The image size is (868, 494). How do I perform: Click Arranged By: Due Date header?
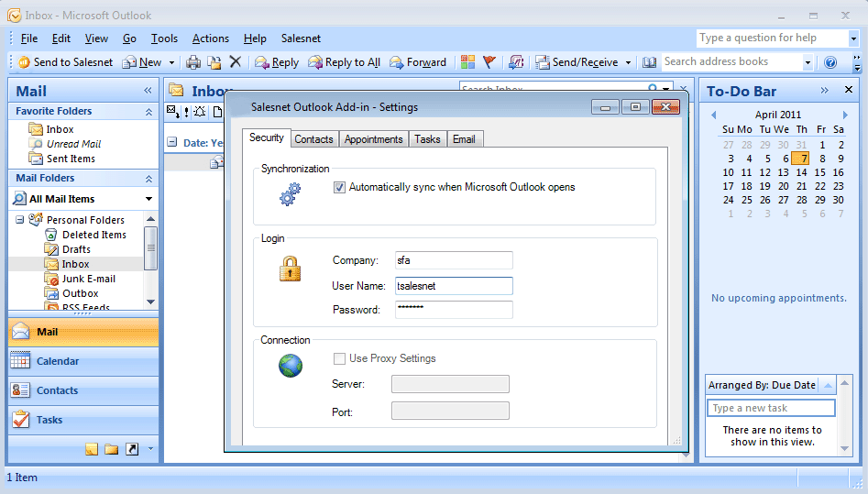[x=763, y=385]
